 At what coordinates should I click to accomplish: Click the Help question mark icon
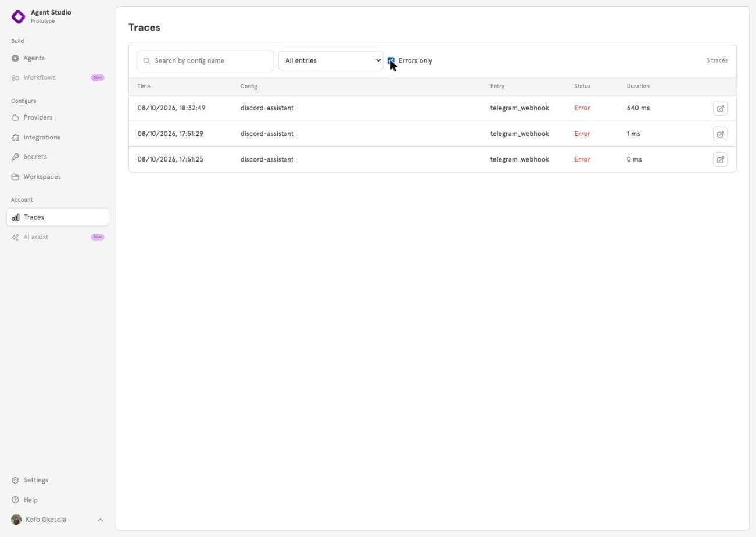[16, 500]
